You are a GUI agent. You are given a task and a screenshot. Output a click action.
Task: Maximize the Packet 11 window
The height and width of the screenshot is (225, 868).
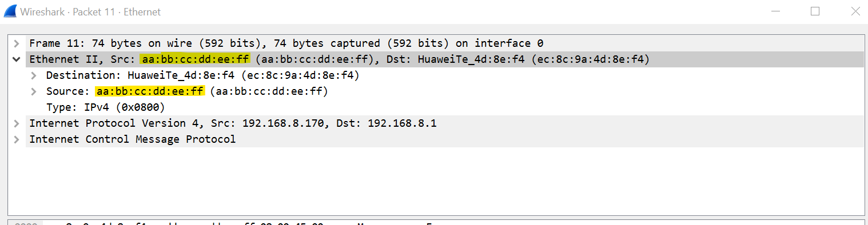(815, 11)
